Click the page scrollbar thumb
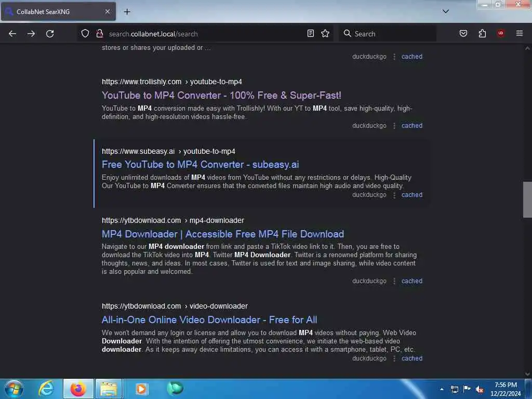 527,199
